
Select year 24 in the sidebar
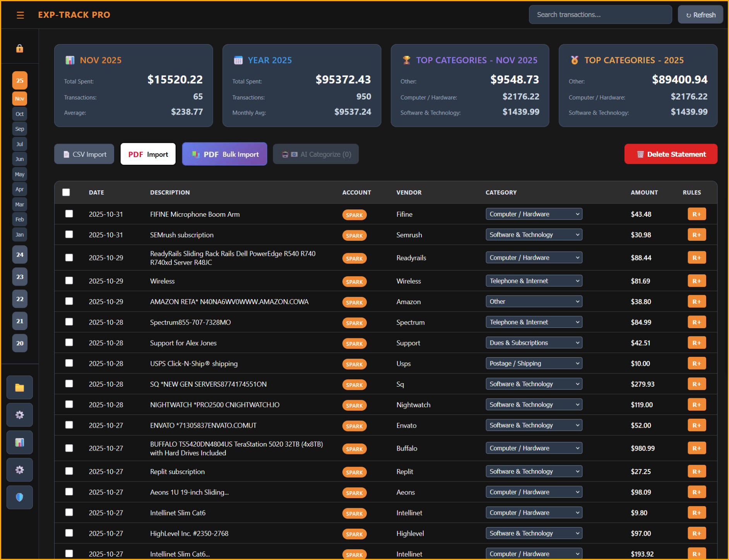click(x=19, y=254)
